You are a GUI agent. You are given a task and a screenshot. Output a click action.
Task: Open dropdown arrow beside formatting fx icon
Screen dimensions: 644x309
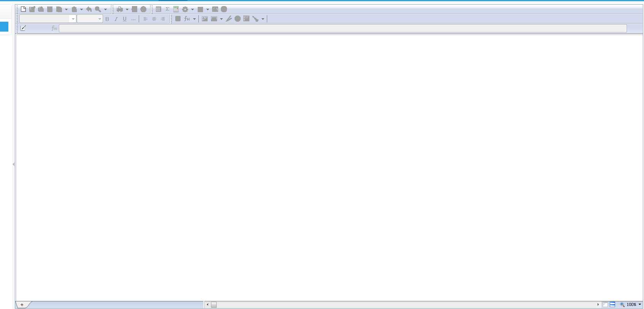[x=194, y=19]
